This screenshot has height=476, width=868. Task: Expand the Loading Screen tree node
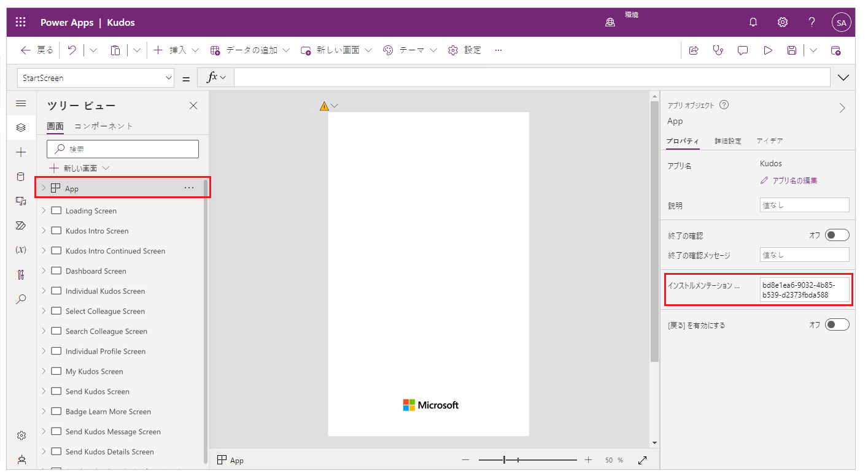[x=44, y=210]
